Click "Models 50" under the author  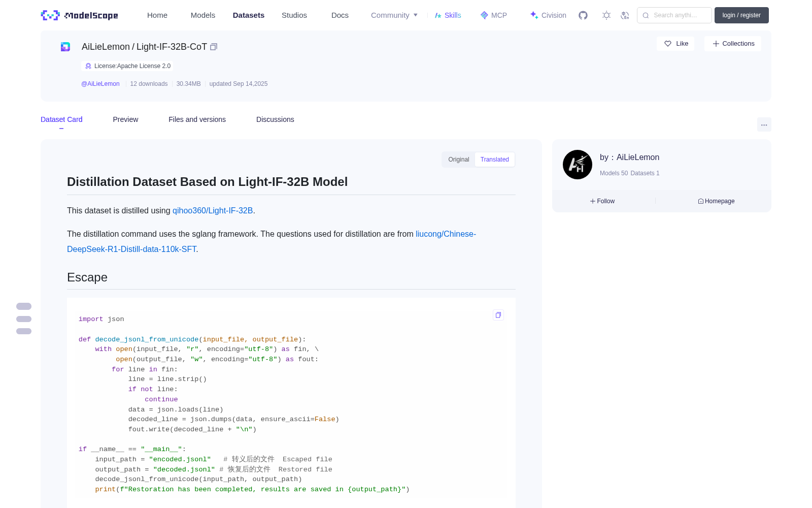click(x=614, y=173)
